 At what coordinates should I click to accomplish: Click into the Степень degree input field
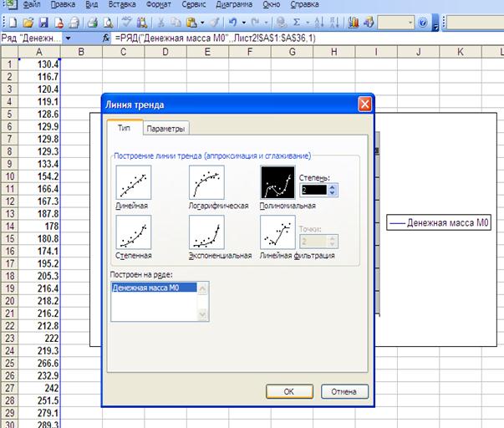pyautogui.click(x=314, y=190)
